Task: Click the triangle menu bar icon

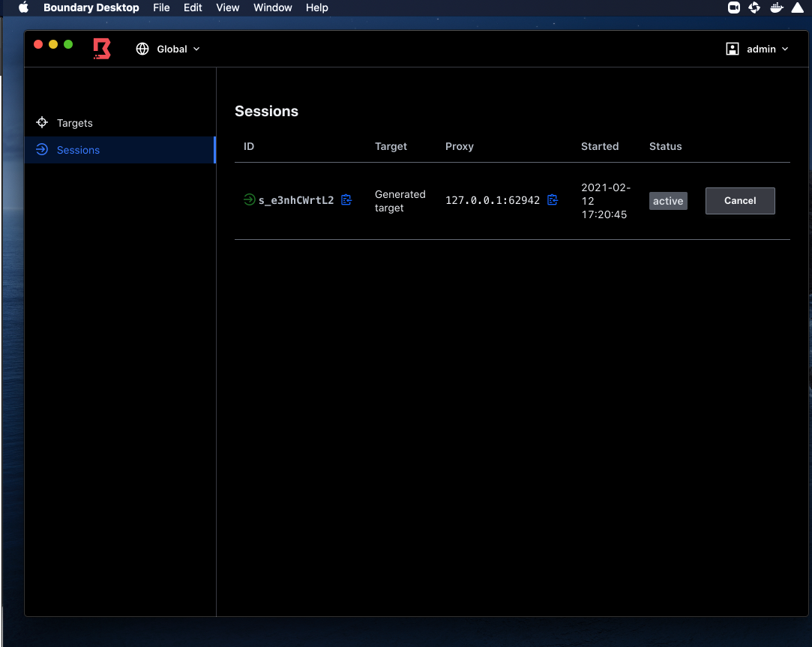Action: (x=798, y=7)
